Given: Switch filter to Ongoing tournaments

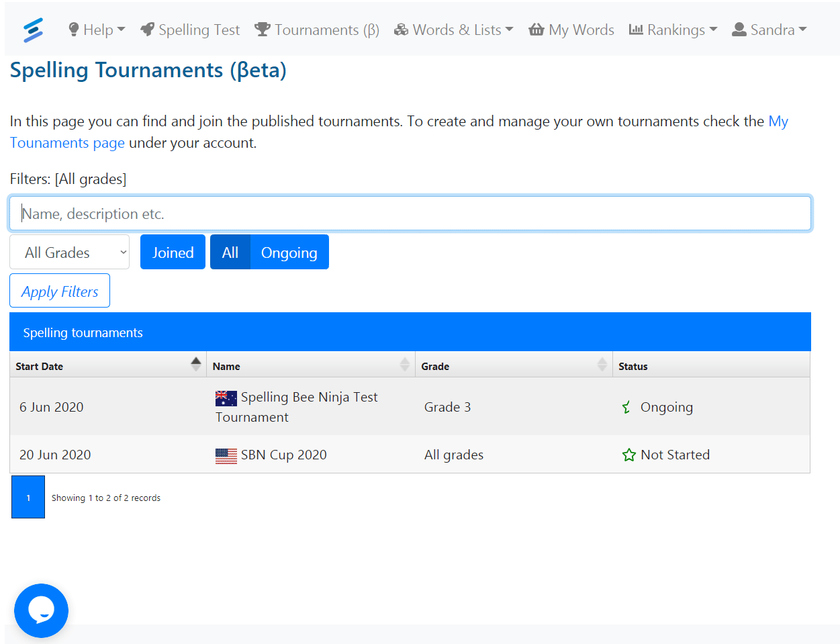Looking at the screenshot, I should coord(289,252).
